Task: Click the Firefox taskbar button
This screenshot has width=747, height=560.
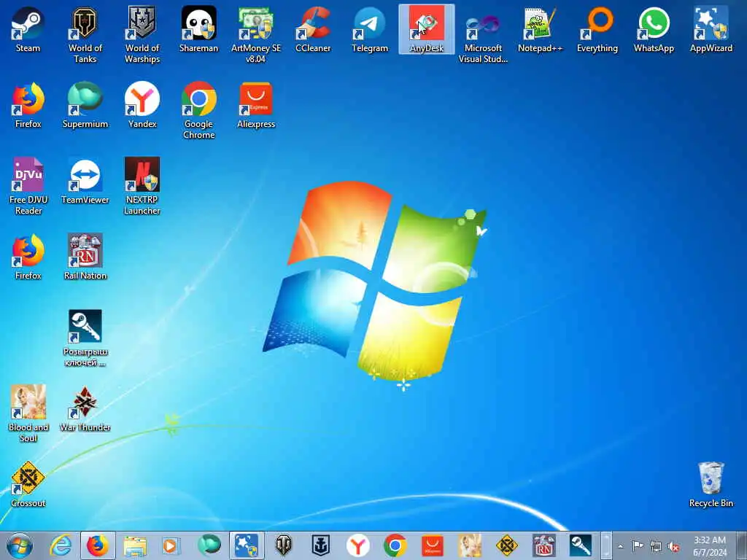Action: 98,545
